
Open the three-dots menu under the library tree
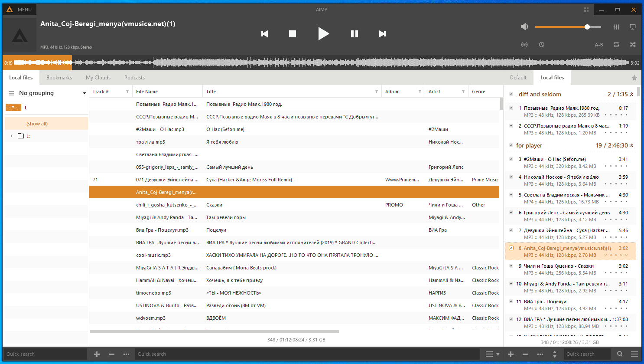tap(126, 354)
